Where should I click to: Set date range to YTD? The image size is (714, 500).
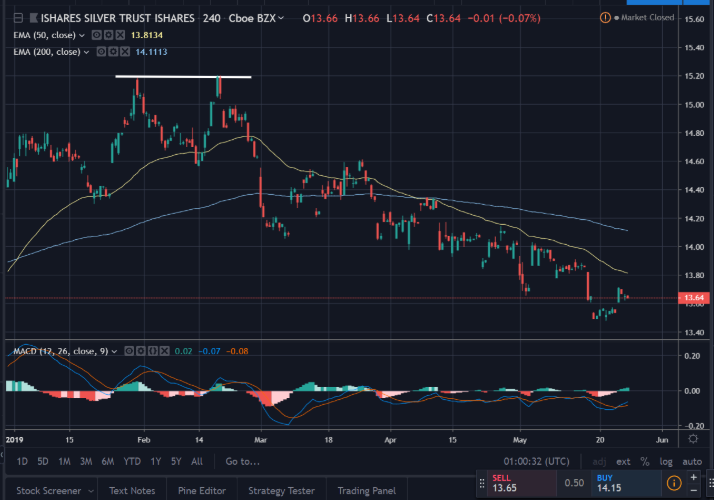click(x=132, y=462)
